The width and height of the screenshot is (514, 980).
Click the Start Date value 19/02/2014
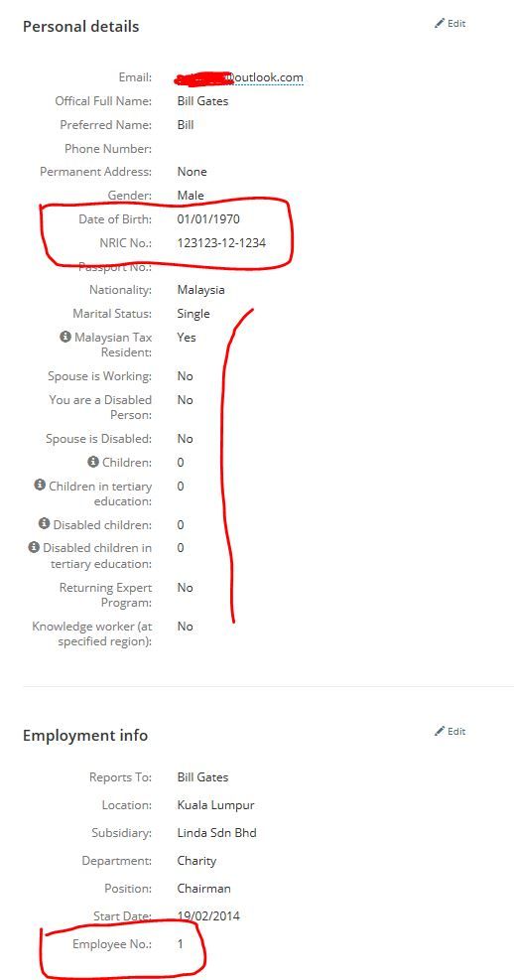click(x=208, y=916)
